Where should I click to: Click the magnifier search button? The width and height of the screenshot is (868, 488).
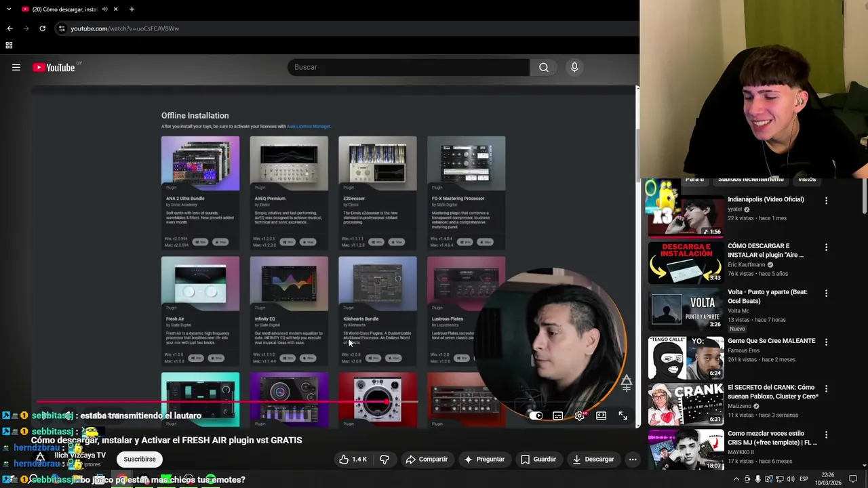[x=544, y=67]
